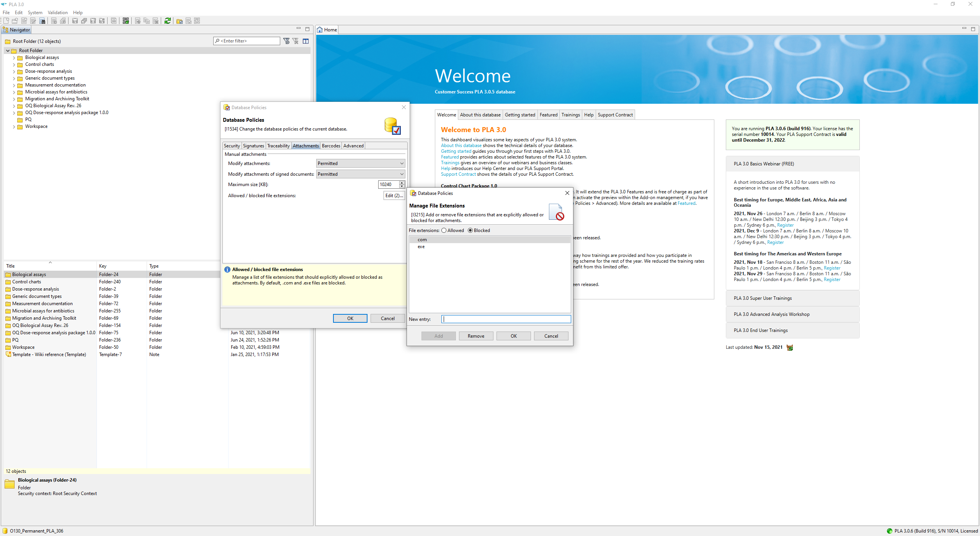Click the black-and-green QR code toolbar icon
The height and width of the screenshot is (536, 980).
126,21
